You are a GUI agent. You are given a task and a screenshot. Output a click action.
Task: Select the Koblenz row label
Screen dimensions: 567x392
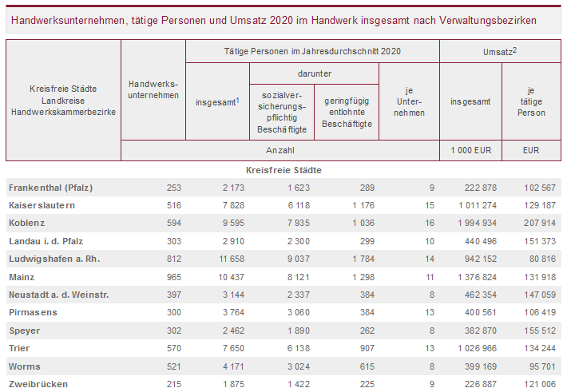(x=27, y=224)
